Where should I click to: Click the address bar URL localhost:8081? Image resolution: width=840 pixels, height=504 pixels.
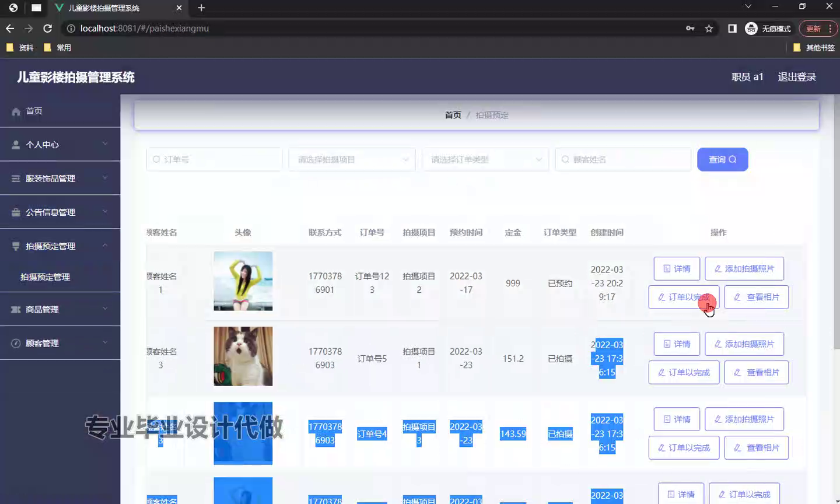(x=145, y=28)
